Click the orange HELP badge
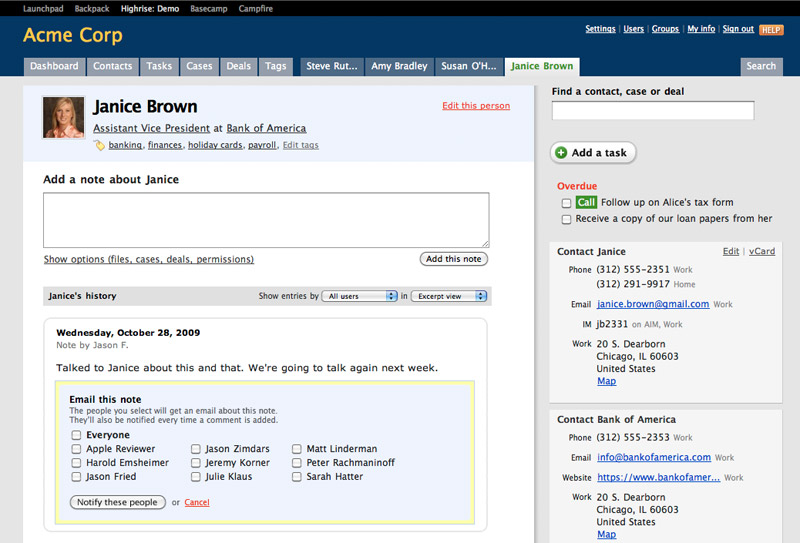Image resolution: width=800 pixels, height=543 pixels. (771, 30)
